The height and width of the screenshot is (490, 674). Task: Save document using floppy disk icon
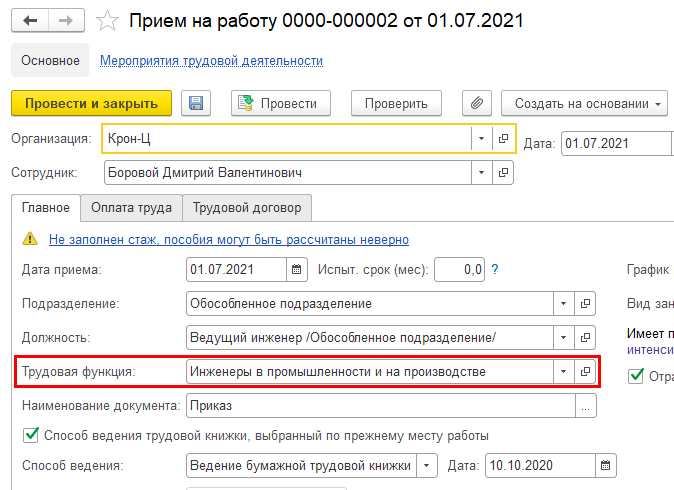click(x=197, y=103)
